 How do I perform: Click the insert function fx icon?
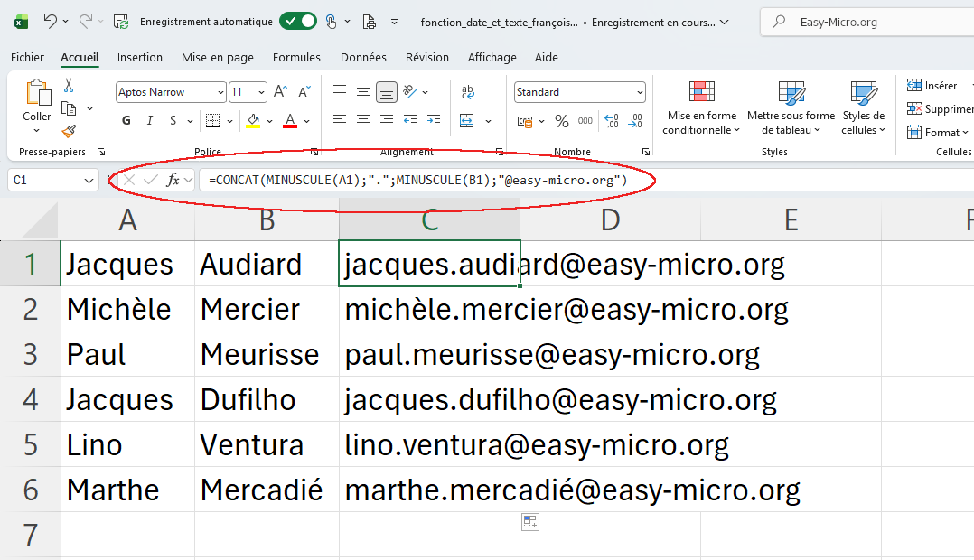pyautogui.click(x=173, y=180)
